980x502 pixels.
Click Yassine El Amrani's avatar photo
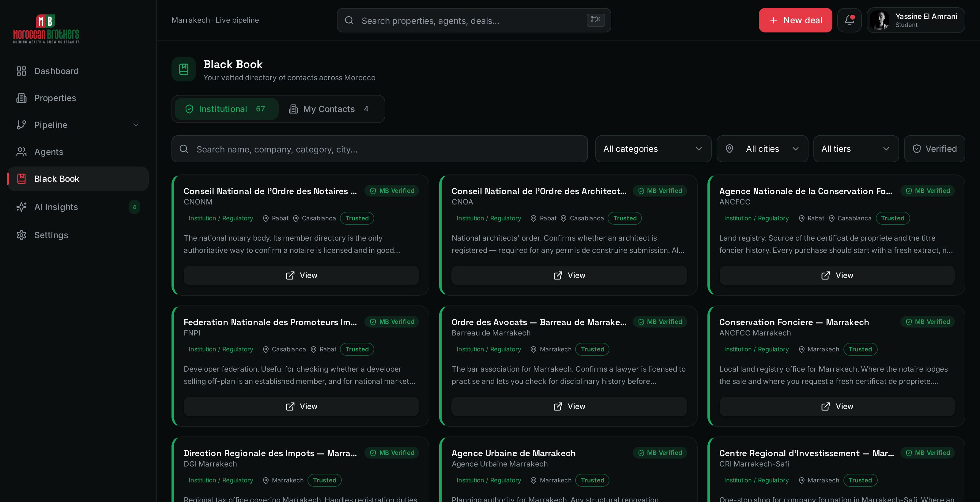pos(880,20)
